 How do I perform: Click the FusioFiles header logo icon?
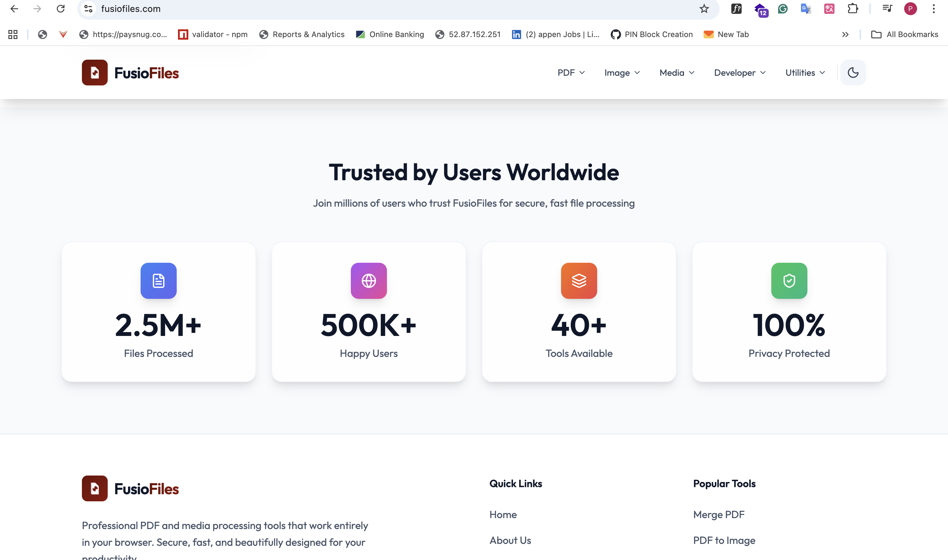point(95,73)
